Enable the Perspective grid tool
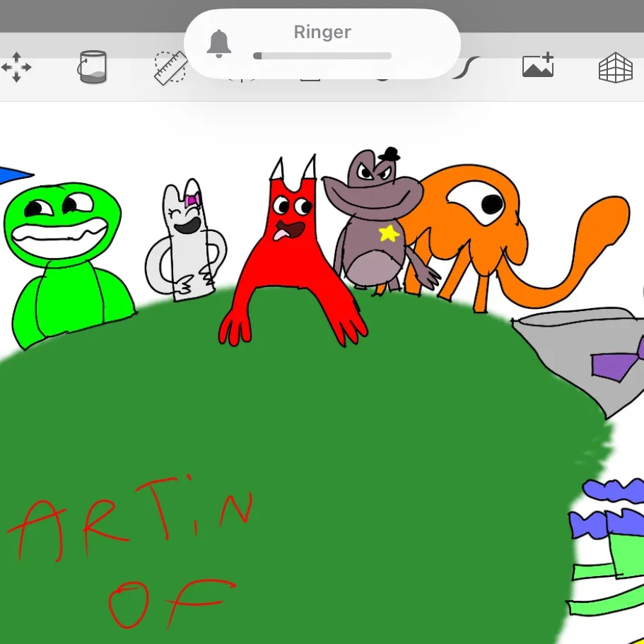The height and width of the screenshot is (644, 644). 615,68
